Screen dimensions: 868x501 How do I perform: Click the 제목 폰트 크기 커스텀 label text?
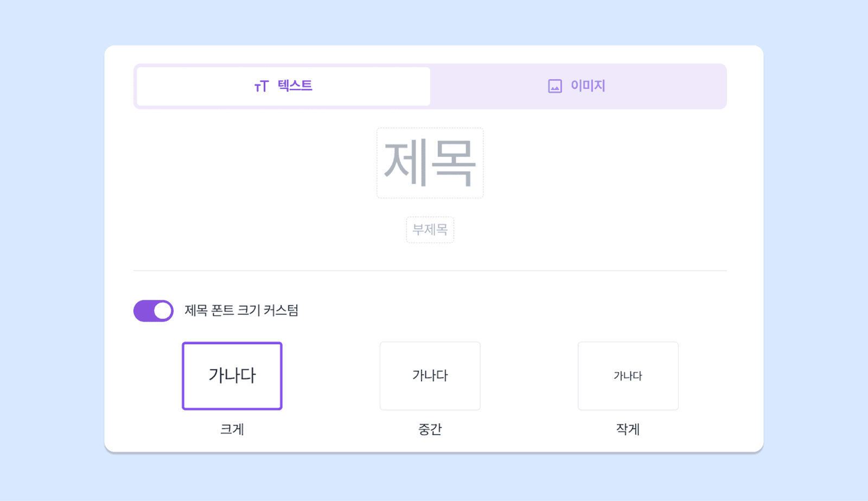[x=241, y=311]
